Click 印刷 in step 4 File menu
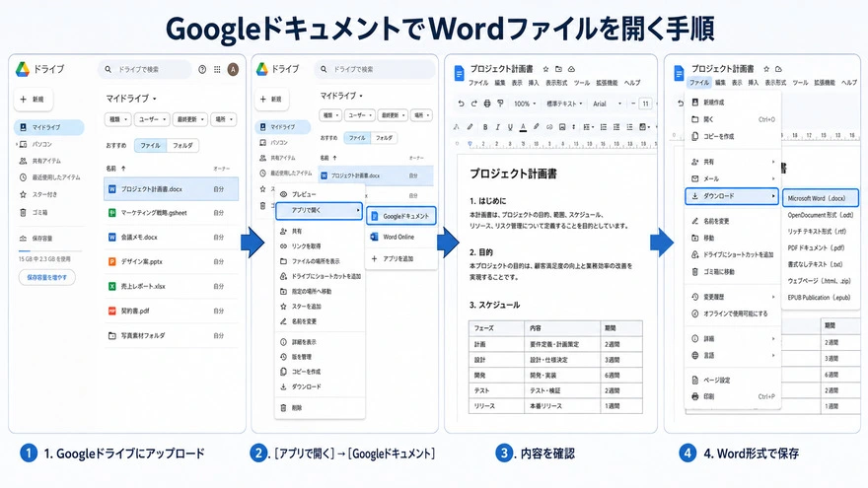The width and height of the screenshot is (868, 488). coord(732,396)
